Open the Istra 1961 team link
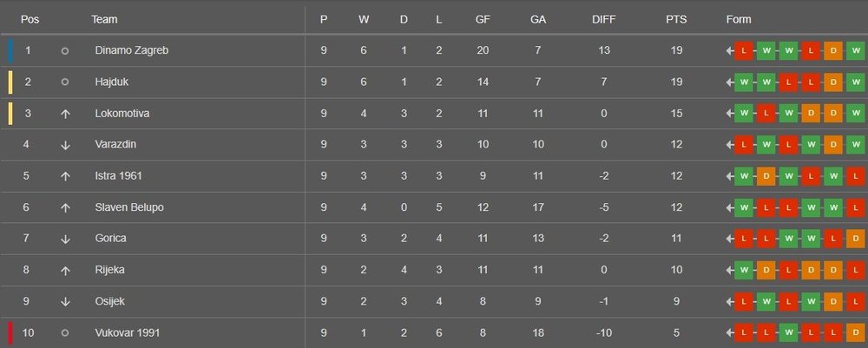Screen dimensions: 868x348 click(121, 176)
